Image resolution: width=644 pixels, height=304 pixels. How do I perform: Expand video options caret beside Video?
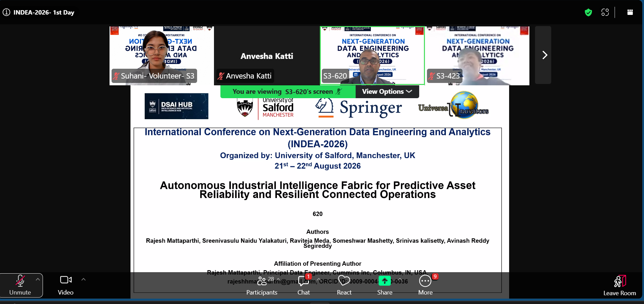click(84, 280)
